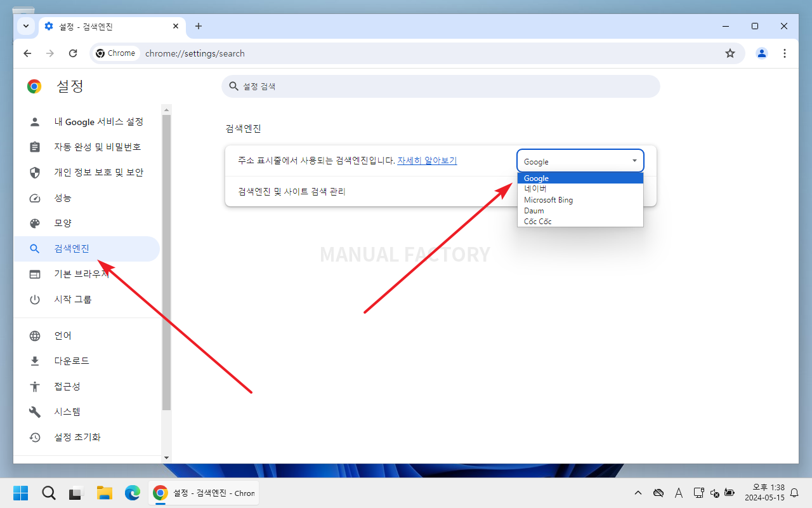Click the IME language indicator A
The width and height of the screenshot is (812, 508).
tap(679, 493)
